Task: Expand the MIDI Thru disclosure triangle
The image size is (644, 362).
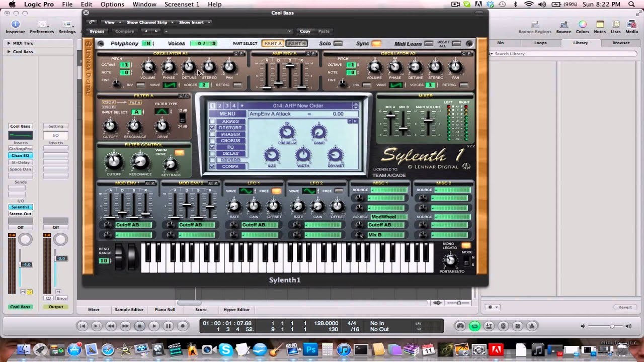Action: tap(9, 44)
